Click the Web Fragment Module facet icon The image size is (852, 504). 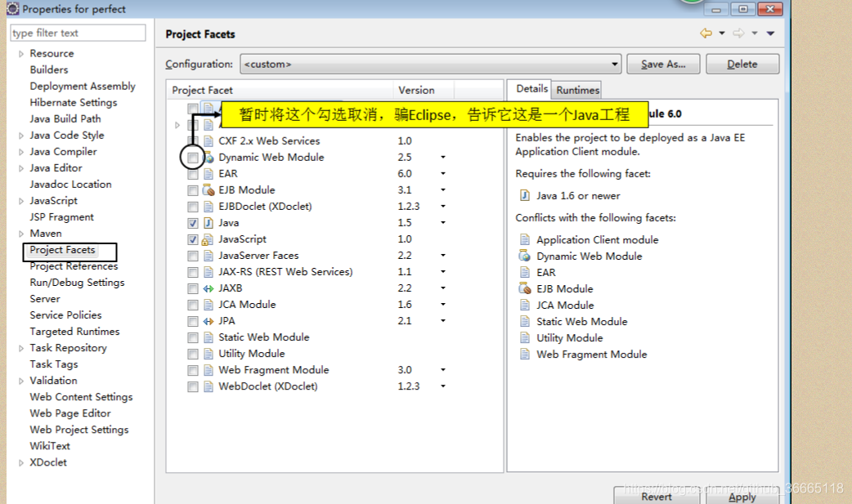click(x=209, y=370)
